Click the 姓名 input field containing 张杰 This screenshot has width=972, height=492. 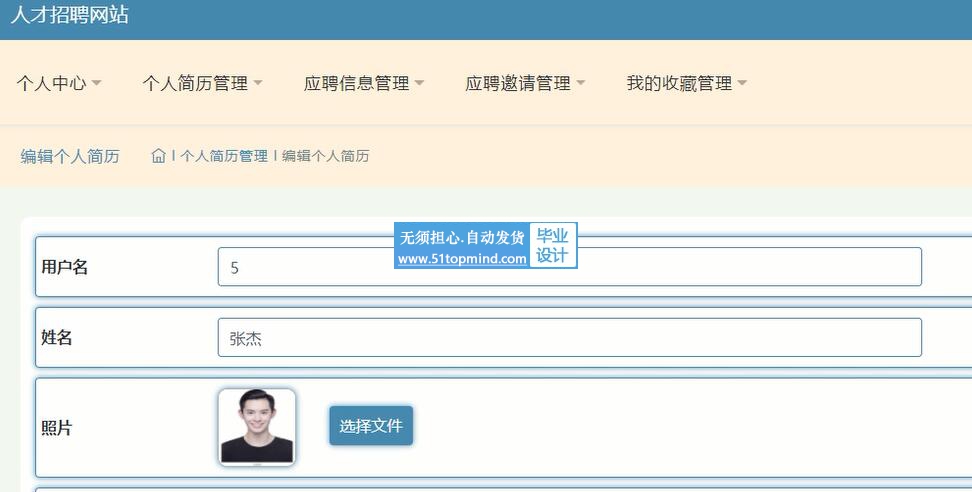[570, 338]
